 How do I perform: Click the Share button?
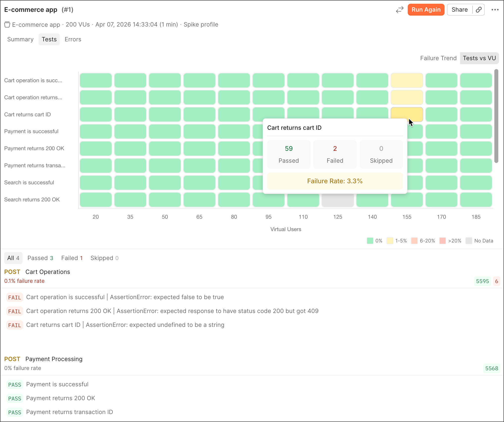[x=459, y=10]
